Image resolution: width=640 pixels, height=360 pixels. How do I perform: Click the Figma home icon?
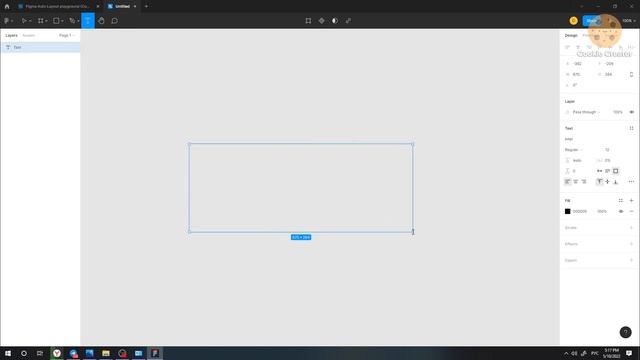click(x=7, y=7)
